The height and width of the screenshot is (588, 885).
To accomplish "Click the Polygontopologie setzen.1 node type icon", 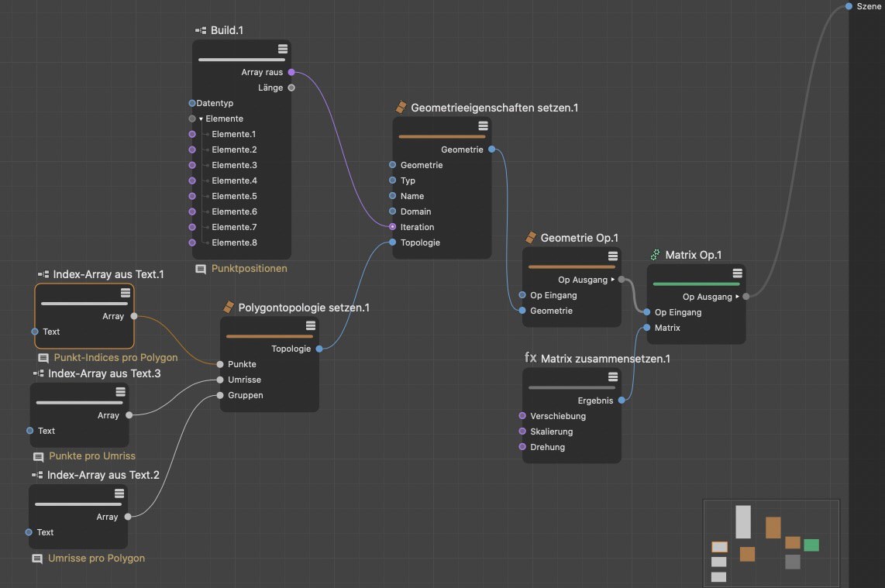I will click(229, 308).
